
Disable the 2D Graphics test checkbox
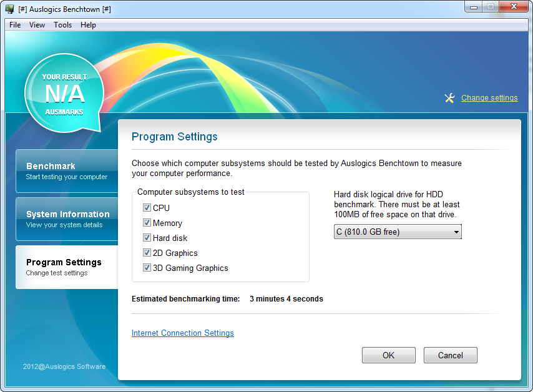(x=147, y=253)
